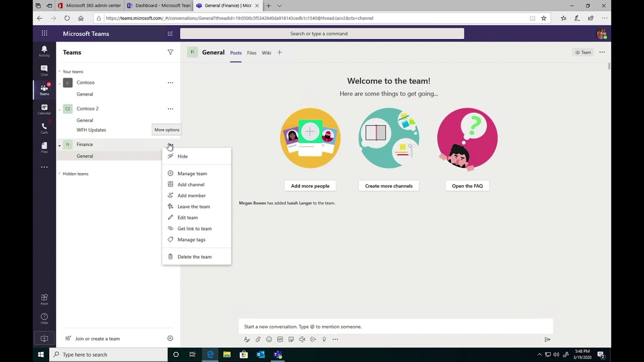Insert a GIF in the message
The width and height of the screenshot is (644, 362).
[280, 339]
